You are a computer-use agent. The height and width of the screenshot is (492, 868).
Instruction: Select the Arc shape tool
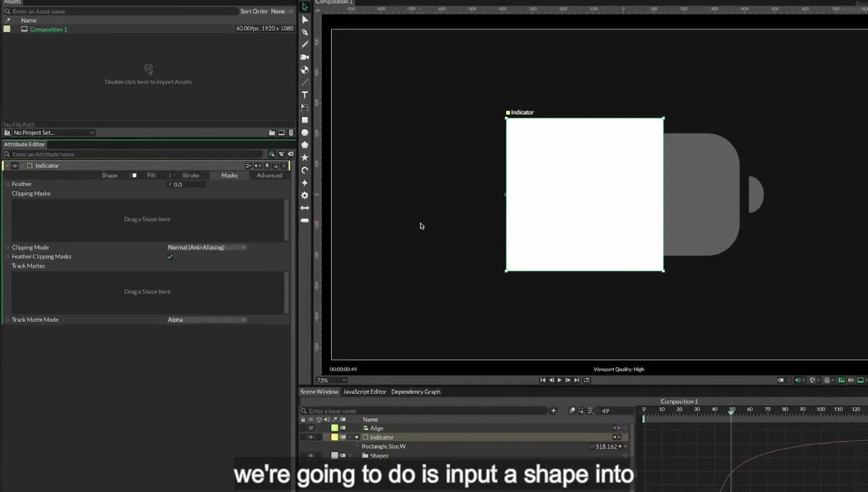(x=305, y=170)
